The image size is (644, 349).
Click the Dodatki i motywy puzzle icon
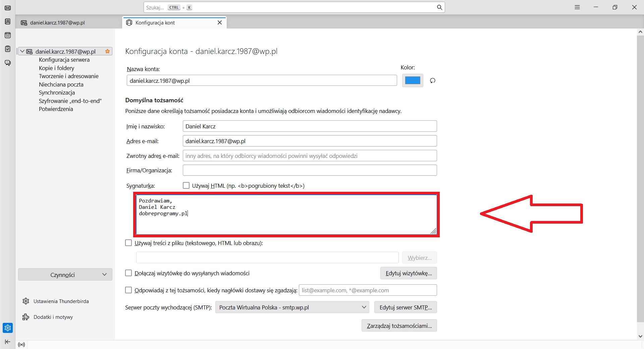(26, 317)
